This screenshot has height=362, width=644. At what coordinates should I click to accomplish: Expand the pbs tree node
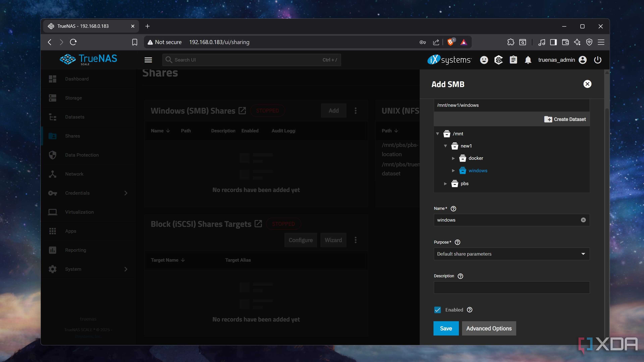tap(445, 184)
